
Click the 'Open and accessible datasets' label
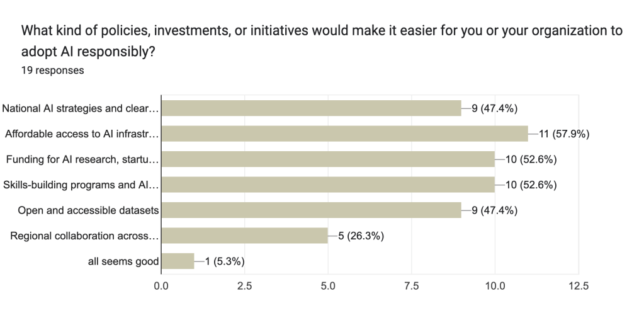coord(88,210)
